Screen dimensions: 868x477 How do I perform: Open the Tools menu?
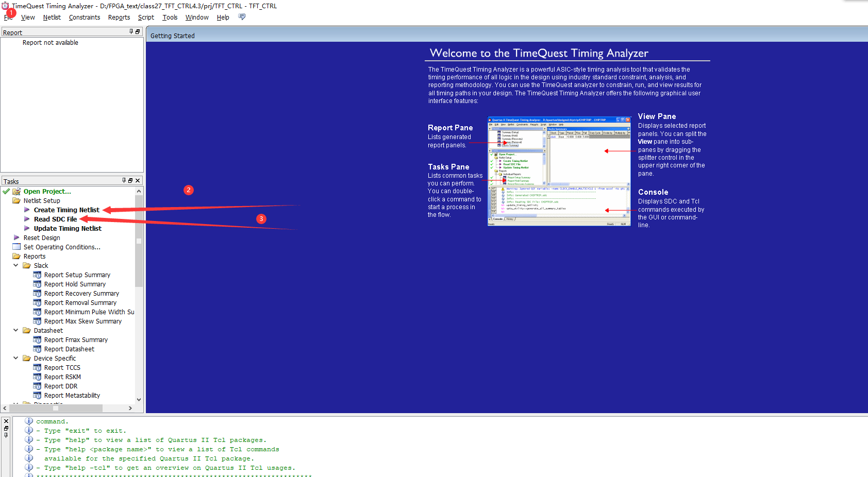tap(170, 18)
